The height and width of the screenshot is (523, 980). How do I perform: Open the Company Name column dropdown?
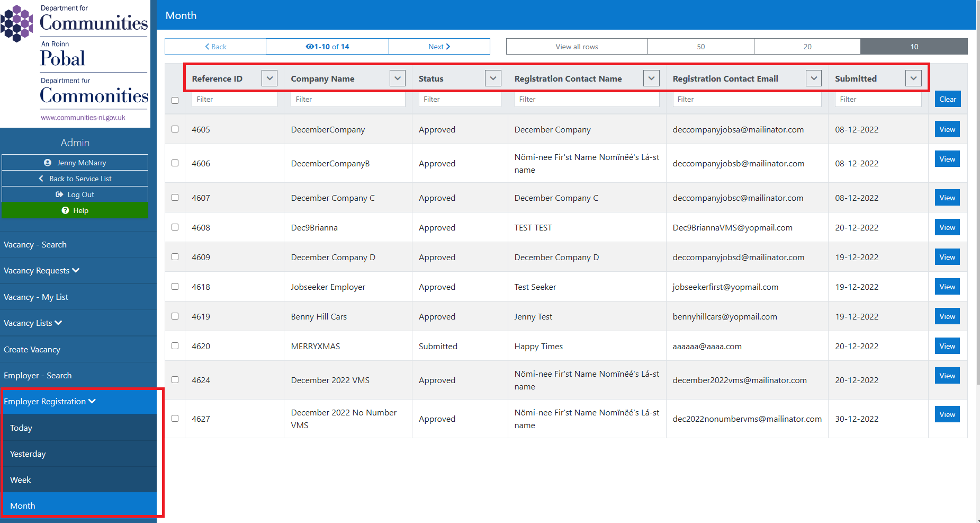(x=398, y=78)
